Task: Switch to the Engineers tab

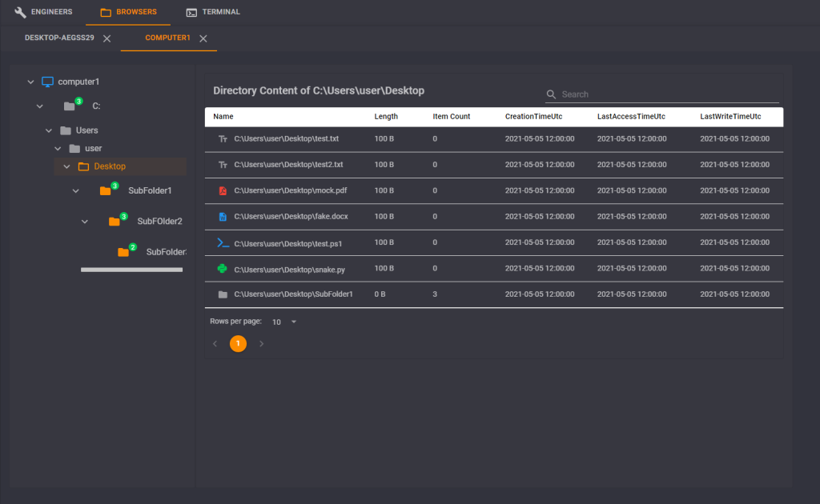Action: point(43,12)
